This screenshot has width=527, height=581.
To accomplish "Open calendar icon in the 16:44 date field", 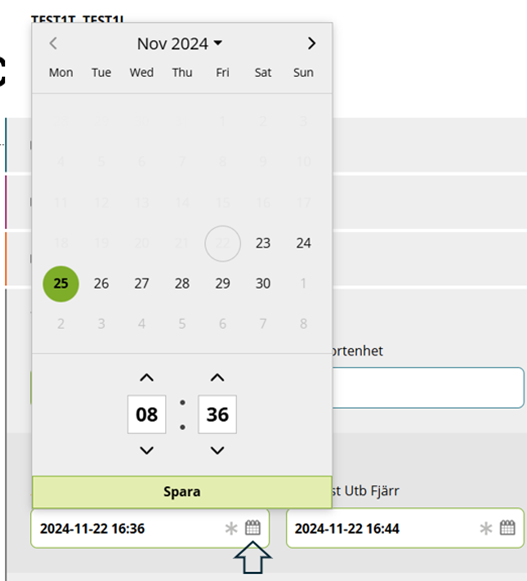I will click(x=507, y=528).
